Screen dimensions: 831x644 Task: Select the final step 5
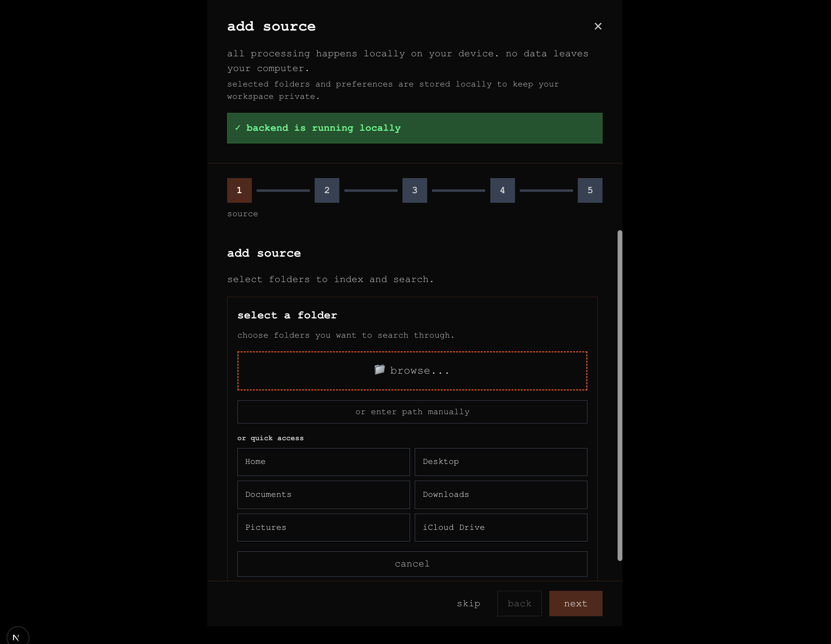tap(590, 190)
